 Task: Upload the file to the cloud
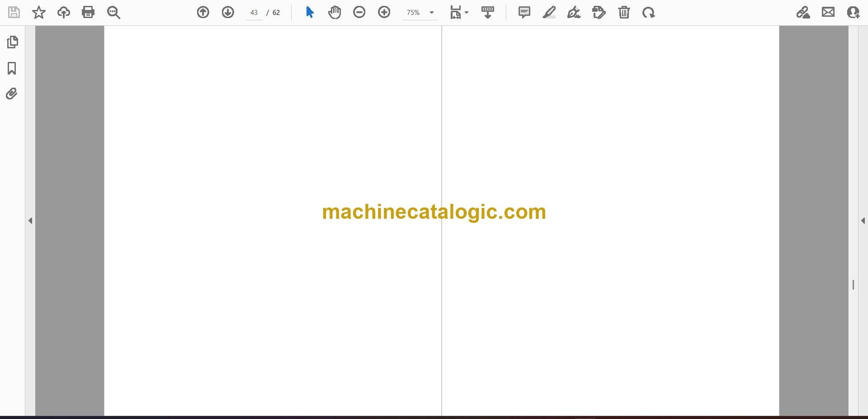[64, 12]
